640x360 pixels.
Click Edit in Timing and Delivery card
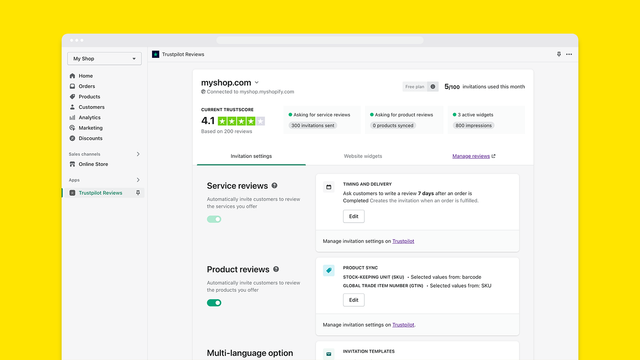tap(353, 216)
